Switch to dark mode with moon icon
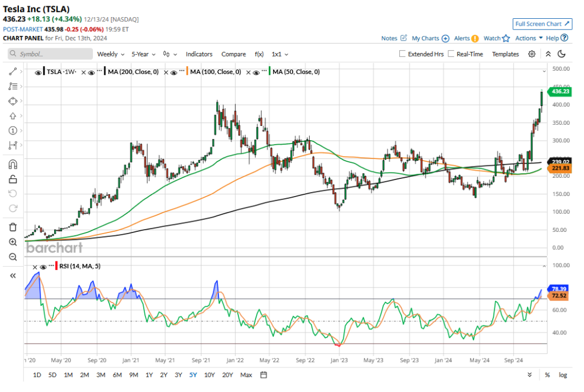Viewport: 584px width, 392px height. (562, 54)
